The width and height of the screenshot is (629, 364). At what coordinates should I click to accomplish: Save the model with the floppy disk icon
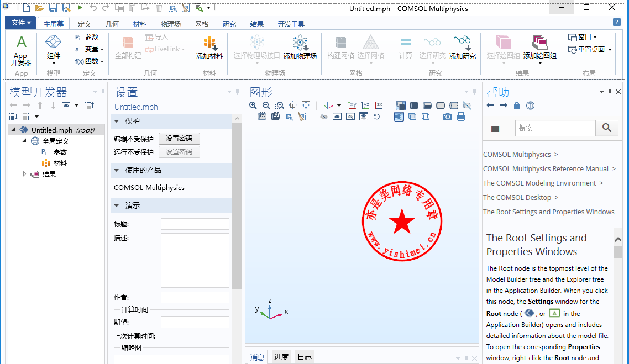[53, 8]
